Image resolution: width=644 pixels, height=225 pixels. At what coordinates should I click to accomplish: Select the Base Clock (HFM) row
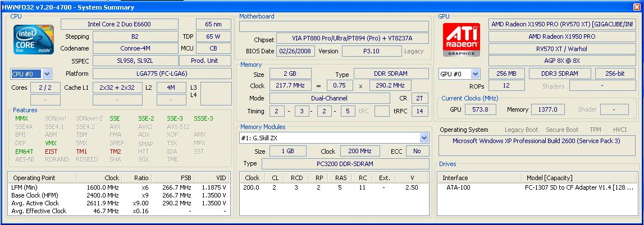click(x=119, y=195)
